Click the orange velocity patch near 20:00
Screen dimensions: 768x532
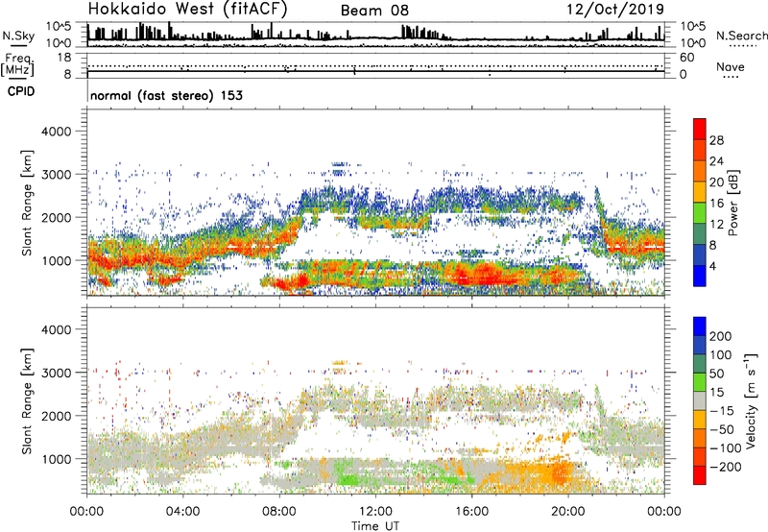[x=559, y=472]
